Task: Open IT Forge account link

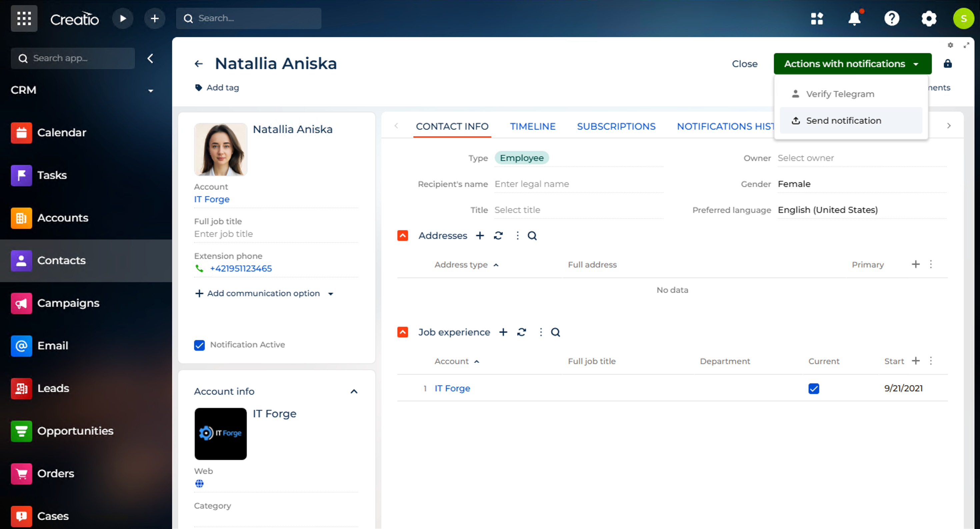Action: coord(212,199)
